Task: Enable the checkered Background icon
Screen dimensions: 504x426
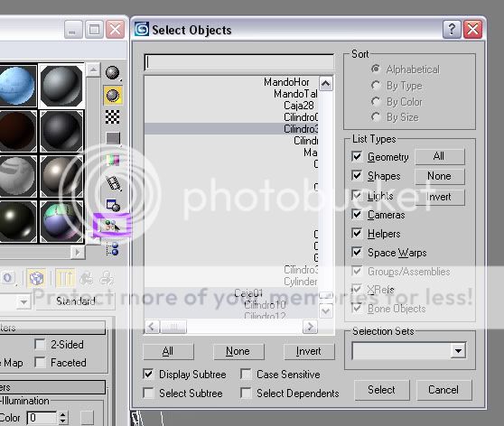Action: tap(113, 116)
